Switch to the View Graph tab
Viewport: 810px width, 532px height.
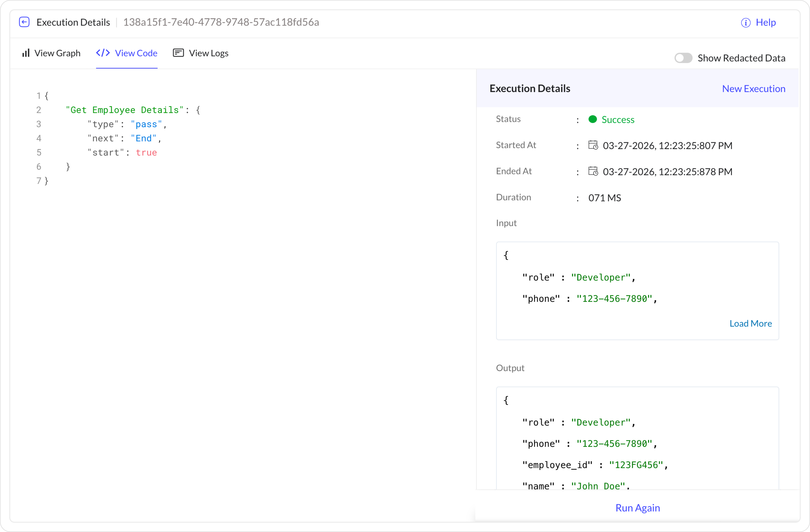tap(57, 53)
